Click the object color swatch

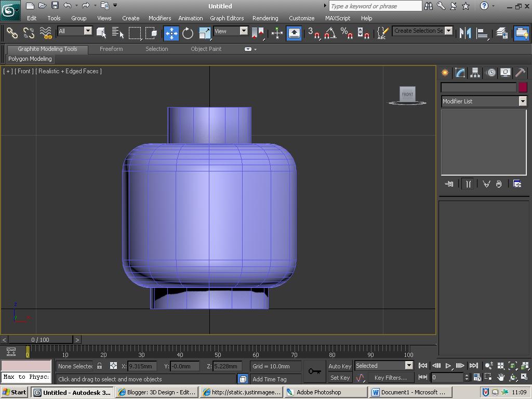[x=522, y=87]
